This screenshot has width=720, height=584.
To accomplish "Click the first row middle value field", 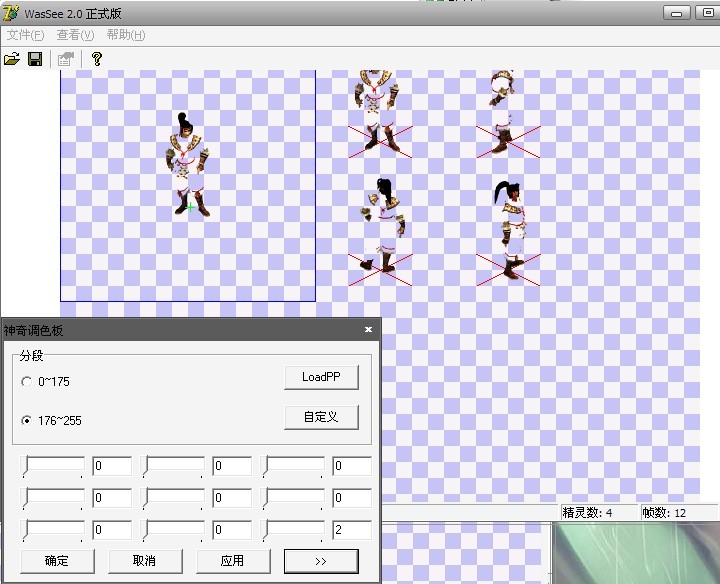I will pyautogui.click(x=232, y=466).
